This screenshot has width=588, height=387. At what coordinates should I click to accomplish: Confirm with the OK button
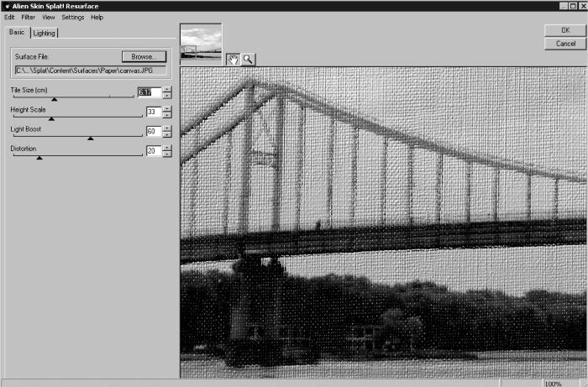pyautogui.click(x=565, y=30)
